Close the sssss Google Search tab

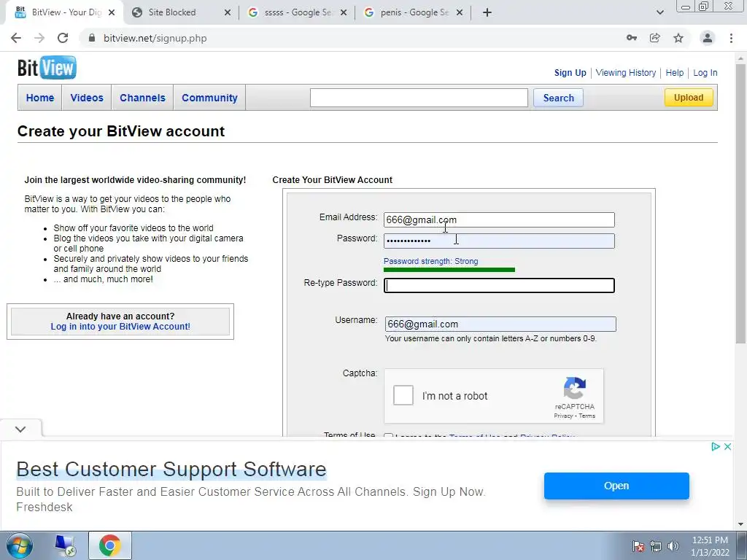(x=344, y=12)
